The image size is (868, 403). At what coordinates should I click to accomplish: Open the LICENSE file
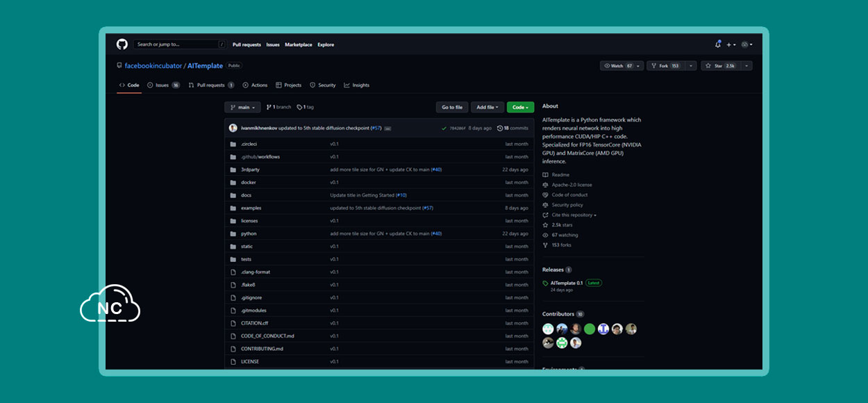250,361
